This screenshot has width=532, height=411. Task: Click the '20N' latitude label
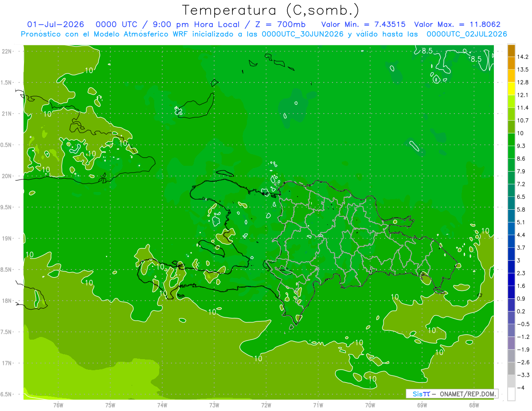pyautogui.click(x=7, y=176)
